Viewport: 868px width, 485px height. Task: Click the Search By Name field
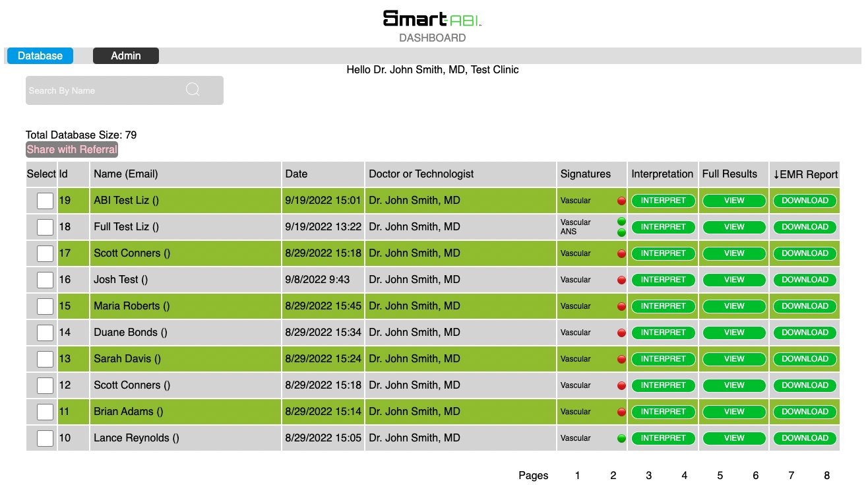tap(125, 90)
